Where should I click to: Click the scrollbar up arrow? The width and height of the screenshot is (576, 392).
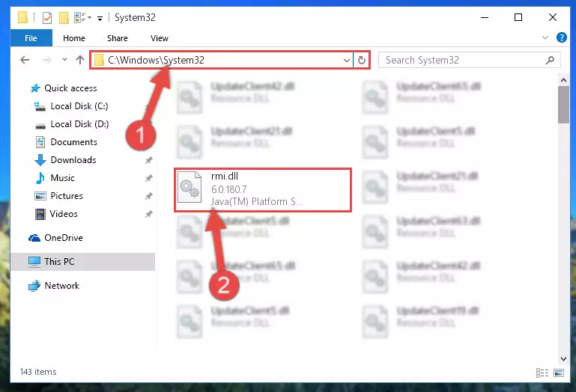click(x=563, y=79)
